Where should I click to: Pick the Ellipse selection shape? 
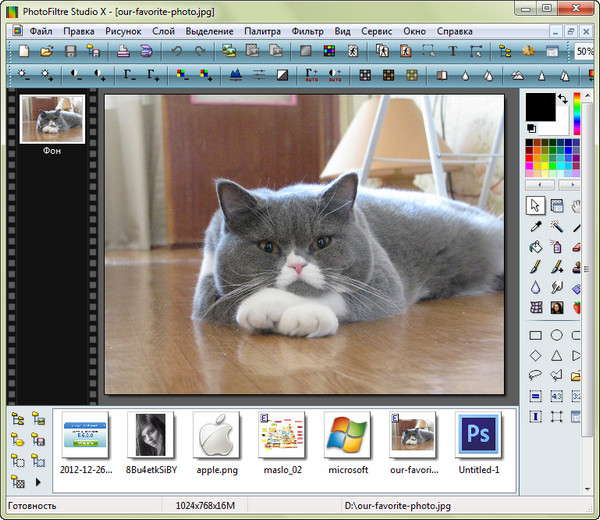[x=556, y=335]
